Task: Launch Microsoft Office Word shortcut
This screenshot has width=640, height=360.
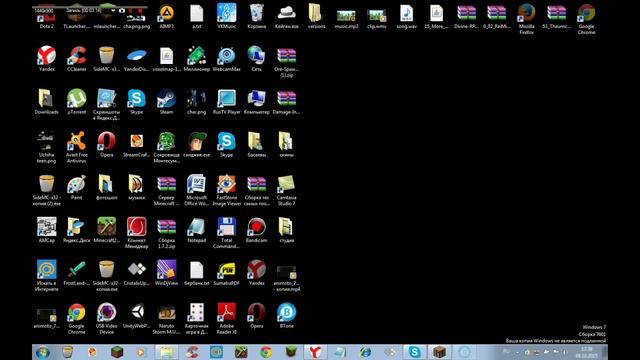Action: pyautogui.click(x=196, y=190)
